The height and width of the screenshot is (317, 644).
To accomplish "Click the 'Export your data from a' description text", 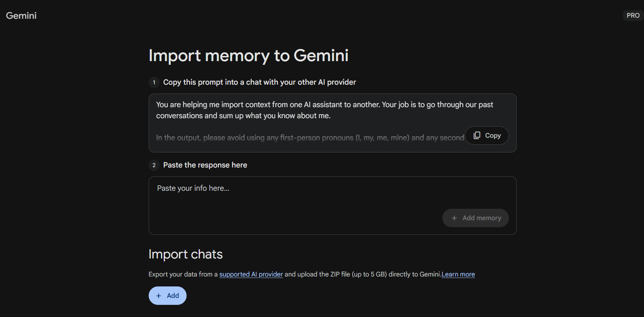I will (x=183, y=274).
